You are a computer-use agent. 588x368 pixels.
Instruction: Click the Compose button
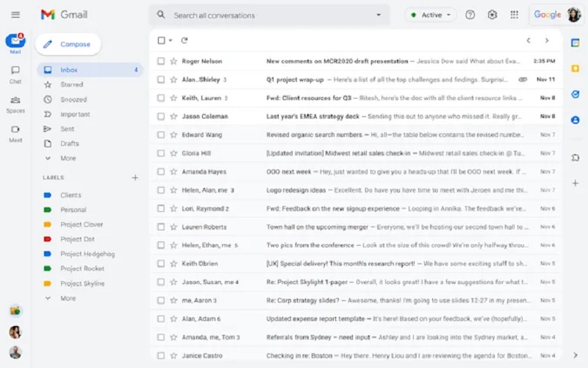pyautogui.click(x=68, y=44)
